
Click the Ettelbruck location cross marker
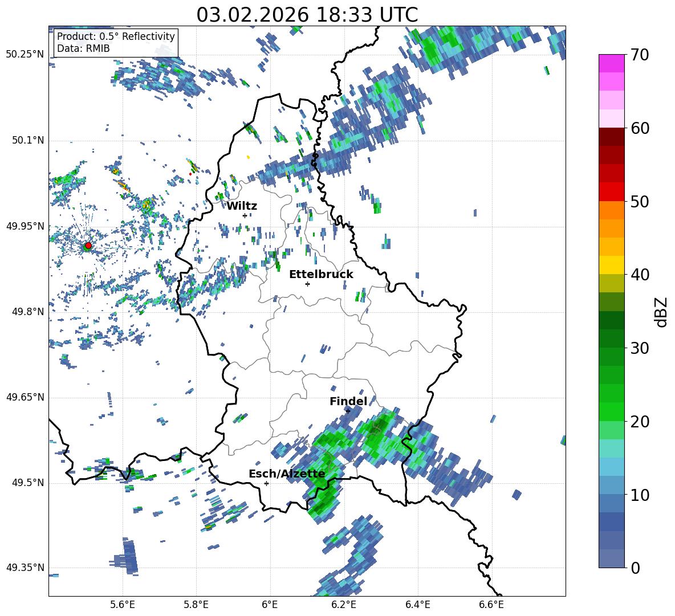pyautogui.click(x=307, y=284)
